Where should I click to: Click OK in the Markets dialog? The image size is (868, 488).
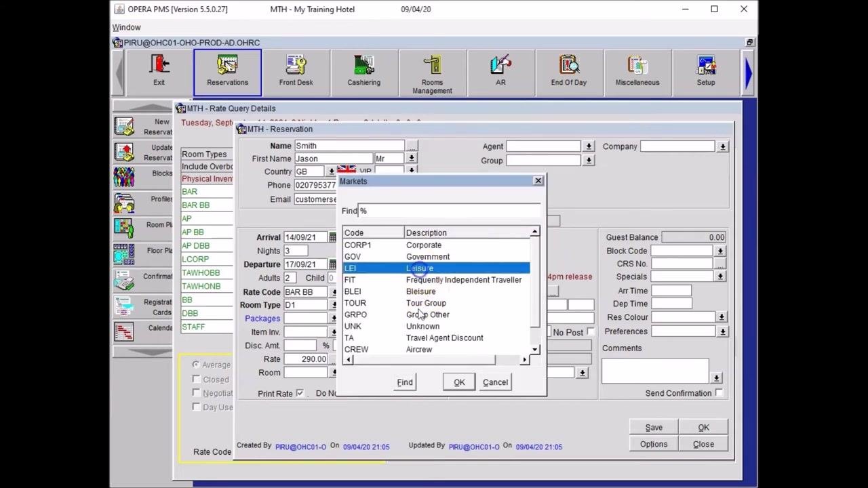[459, 382]
